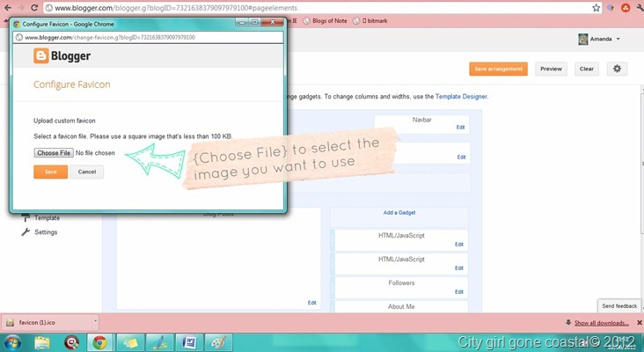Close the downloads bar
Viewport: 644px width, 352px height.
tap(639, 323)
